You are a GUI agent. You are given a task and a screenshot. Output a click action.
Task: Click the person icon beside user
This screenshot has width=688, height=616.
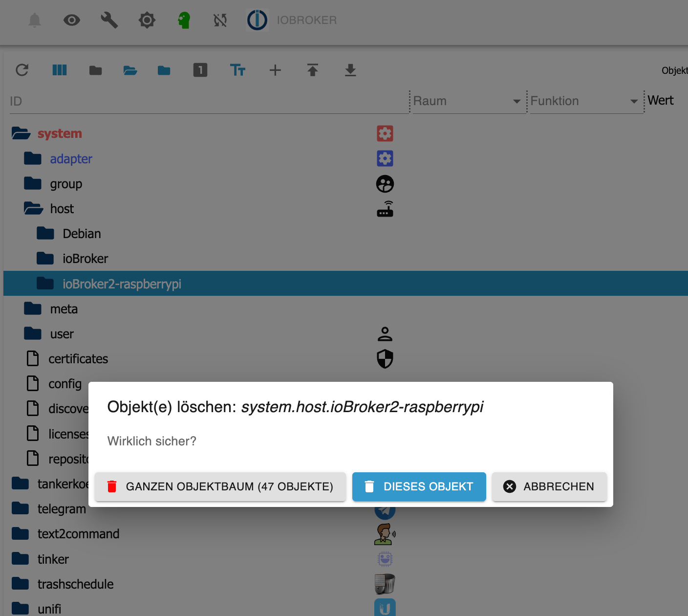pyautogui.click(x=385, y=334)
